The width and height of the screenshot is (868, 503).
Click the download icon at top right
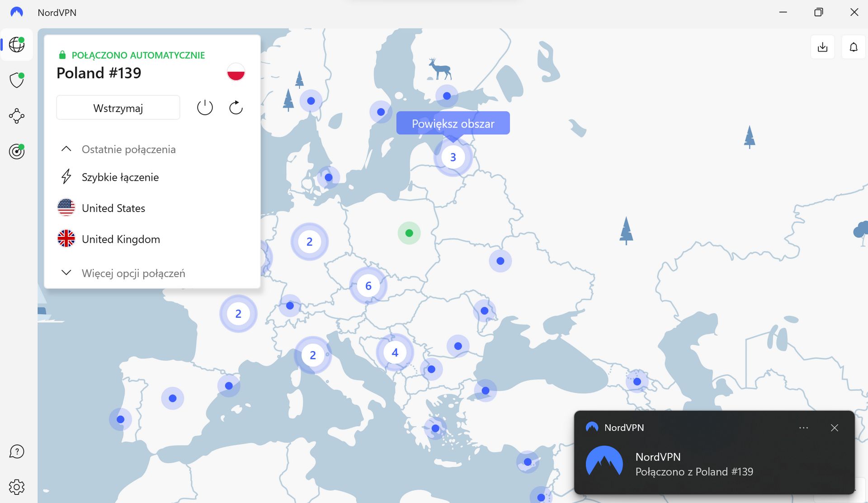[x=823, y=47]
